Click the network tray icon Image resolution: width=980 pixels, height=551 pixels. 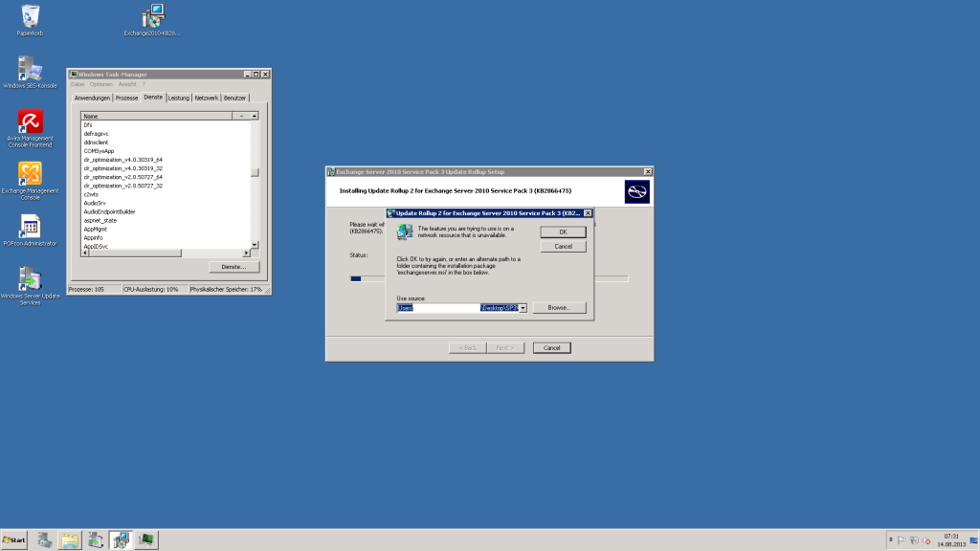tap(914, 540)
